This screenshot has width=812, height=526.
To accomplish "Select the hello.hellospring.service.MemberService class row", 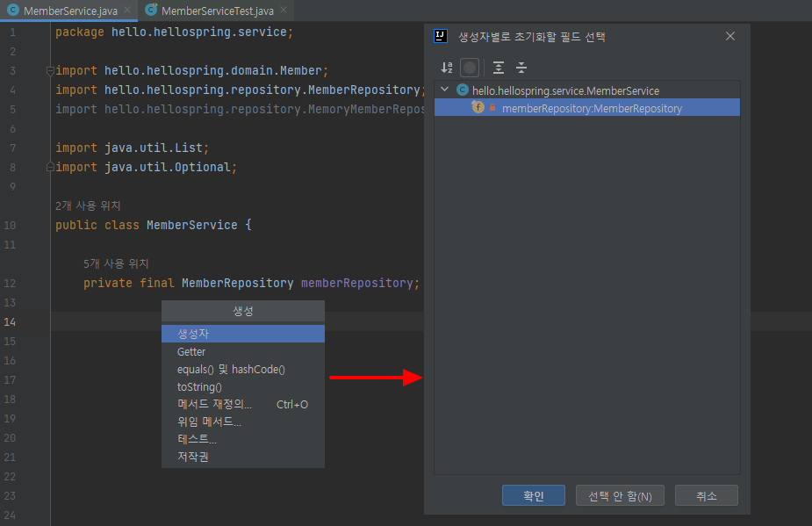I will click(587, 90).
